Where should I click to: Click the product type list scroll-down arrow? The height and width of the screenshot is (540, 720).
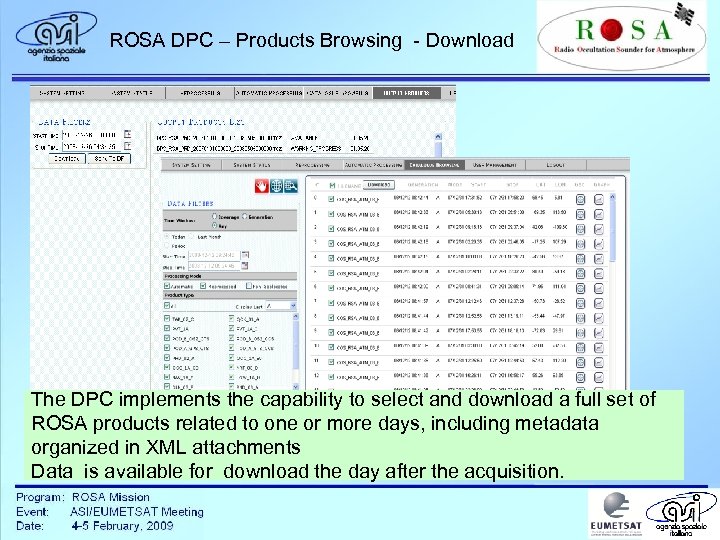click(x=295, y=387)
